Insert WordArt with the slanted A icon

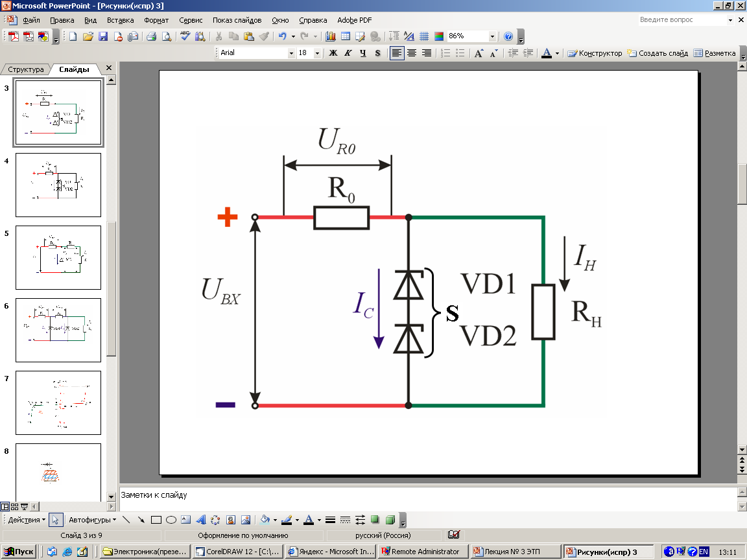(200, 520)
